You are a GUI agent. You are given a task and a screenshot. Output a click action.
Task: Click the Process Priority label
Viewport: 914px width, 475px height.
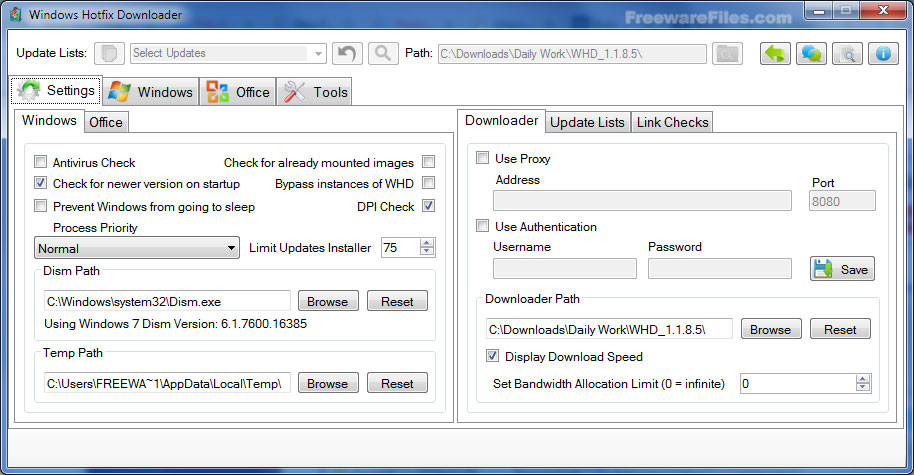click(x=95, y=228)
